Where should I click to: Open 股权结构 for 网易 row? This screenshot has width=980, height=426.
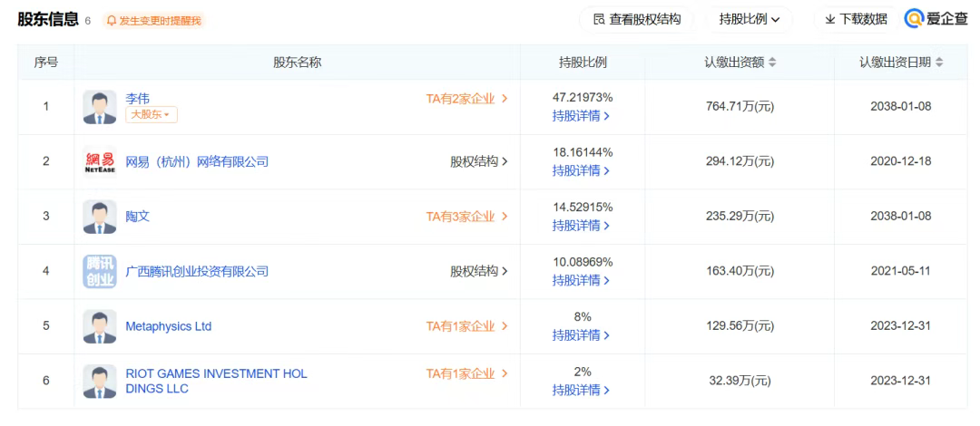coord(479,161)
